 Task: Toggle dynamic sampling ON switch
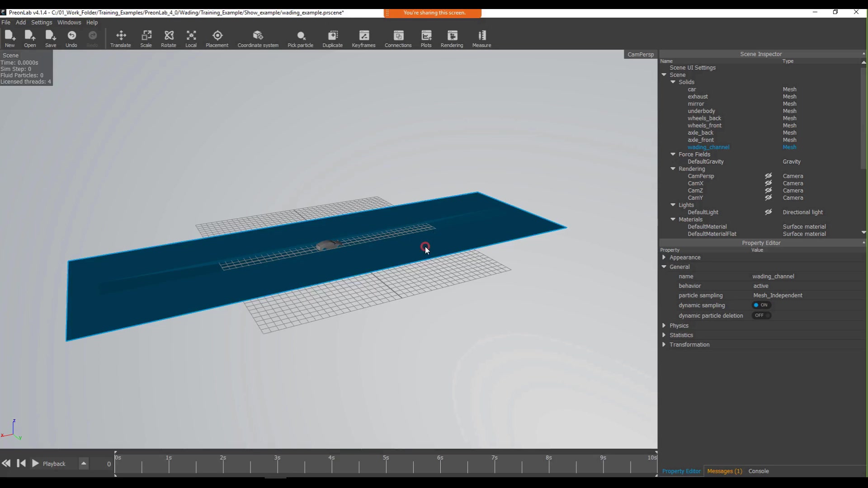761,305
